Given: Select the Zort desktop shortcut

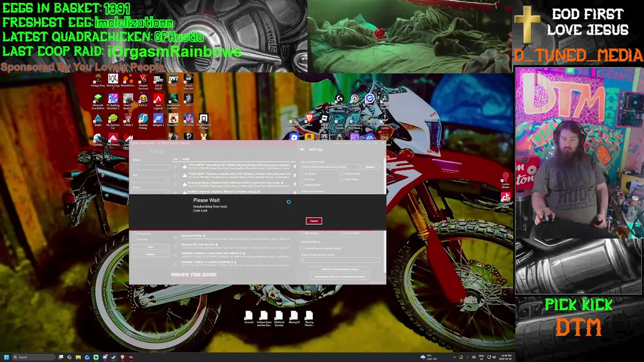Looking at the screenshot, I should point(188,100).
